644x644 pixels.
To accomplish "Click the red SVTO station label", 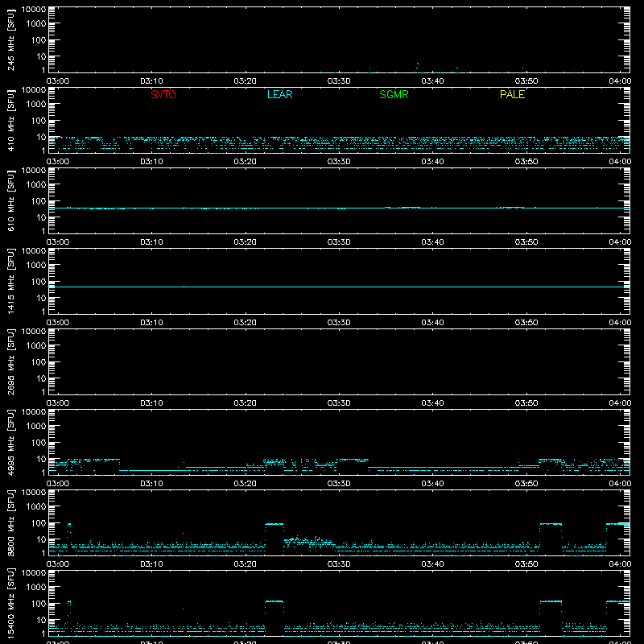I will coord(163,94).
